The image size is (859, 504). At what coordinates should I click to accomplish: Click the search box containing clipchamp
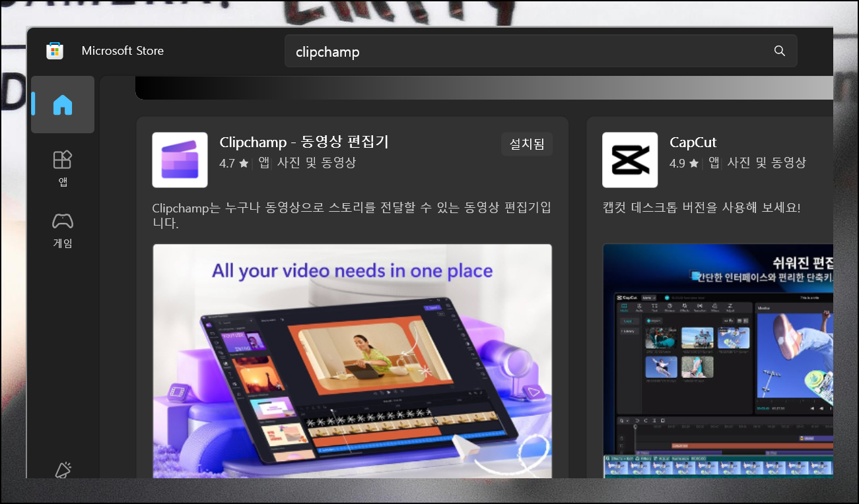(x=541, y=51)
